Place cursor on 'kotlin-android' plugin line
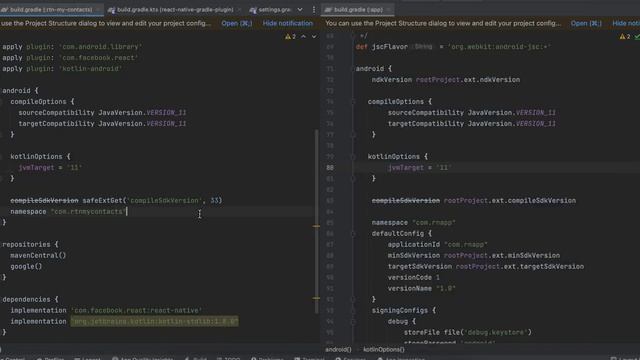Viewport: 640px width, 360px height. pyautogui.click(x=62, y=69)
